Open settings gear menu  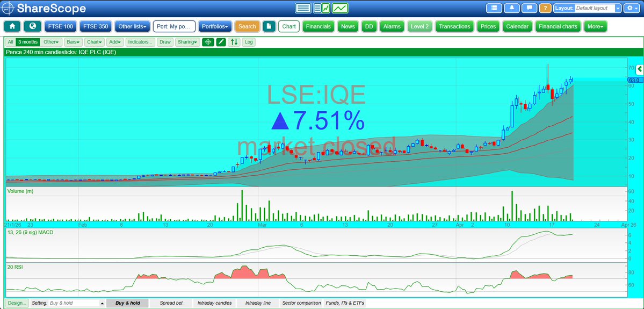click(631, 8)
